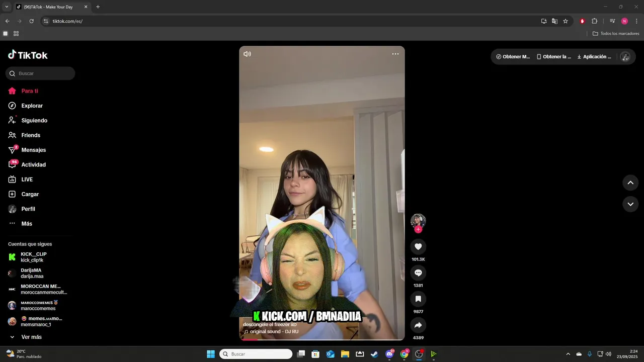The width and height of the screenshot is (644, 362).
Task: Click the Aplicación ... download button
Action: pos(594,57)
